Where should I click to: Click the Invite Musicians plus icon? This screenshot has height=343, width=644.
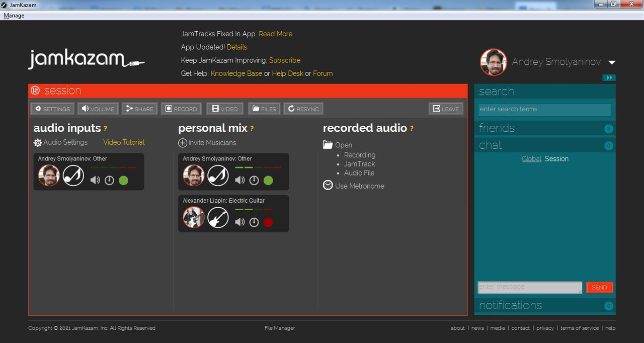coord(183,143)
